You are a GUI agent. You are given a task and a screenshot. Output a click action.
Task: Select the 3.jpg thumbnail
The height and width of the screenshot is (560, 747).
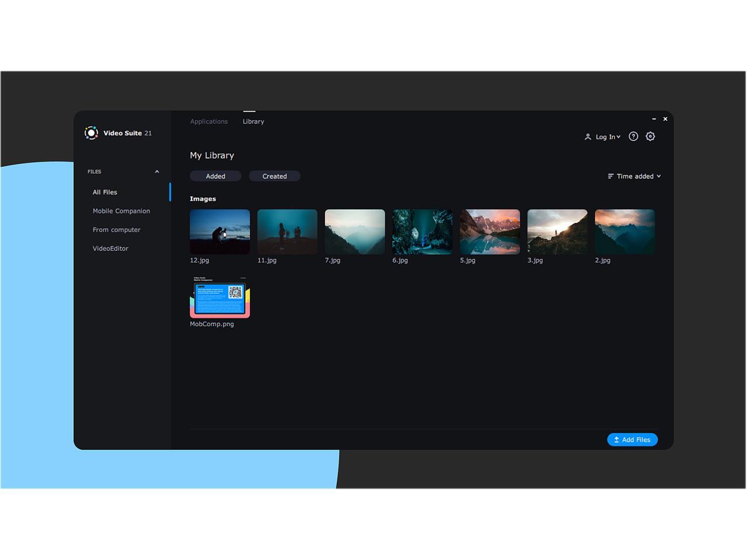[x=557, y=232]
